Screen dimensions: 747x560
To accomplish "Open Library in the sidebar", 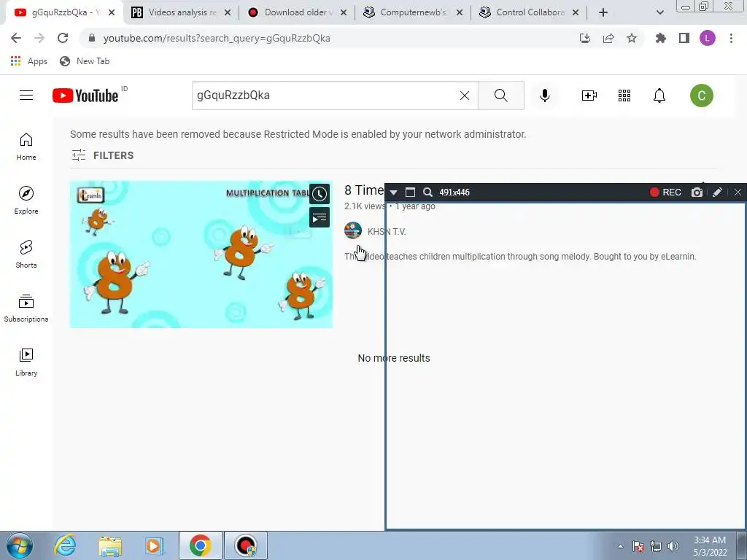I will click(26, 362).
